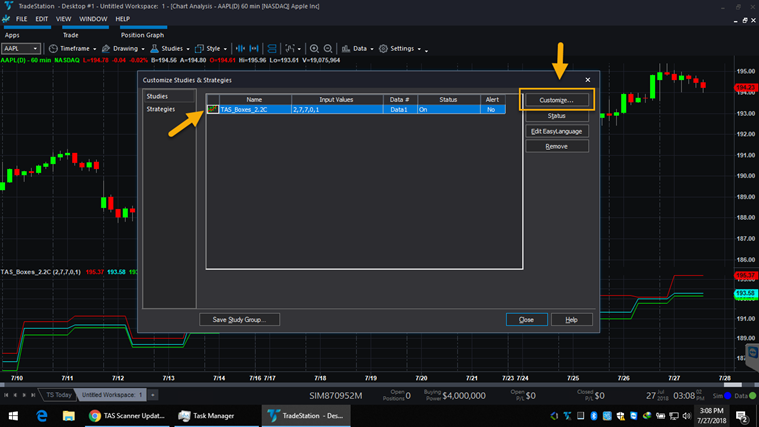Select Studies in the dialog sidebar
Viewport: 759px width, 427px height.
169,96
